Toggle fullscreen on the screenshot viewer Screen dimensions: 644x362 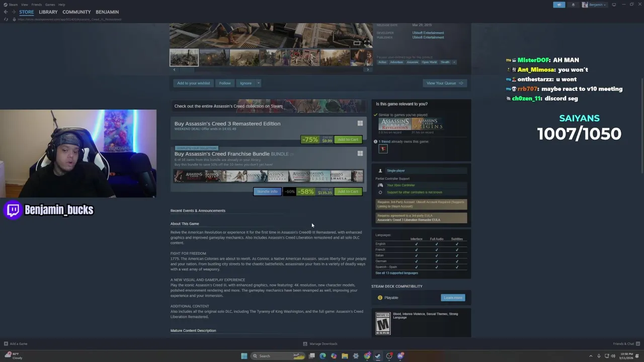tap(367, 43)
